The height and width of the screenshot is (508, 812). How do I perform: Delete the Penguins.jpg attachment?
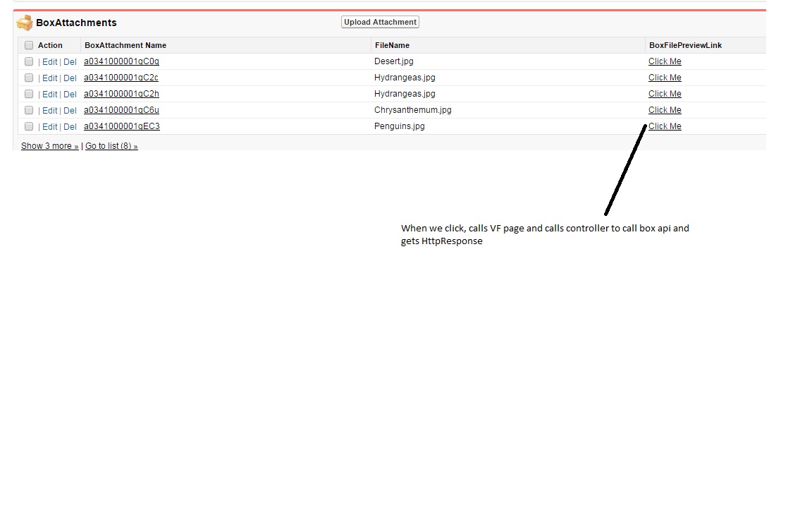70,126
